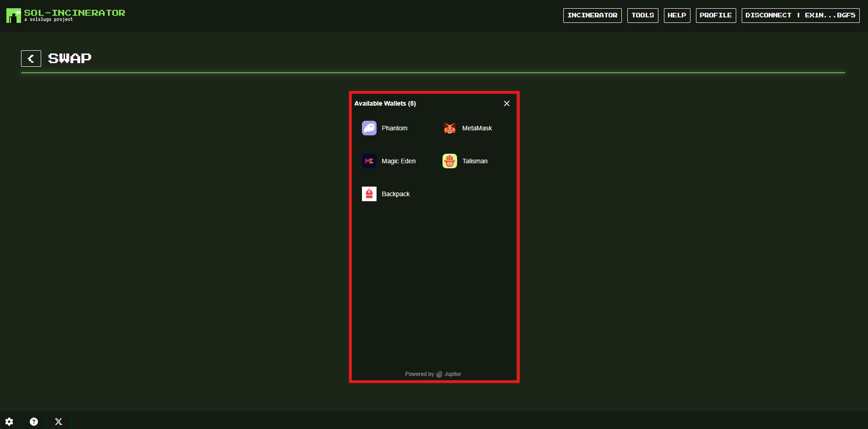Select the MetaMask text label
The height and width of the screenshot is (429, 868).
pos(477,128)
